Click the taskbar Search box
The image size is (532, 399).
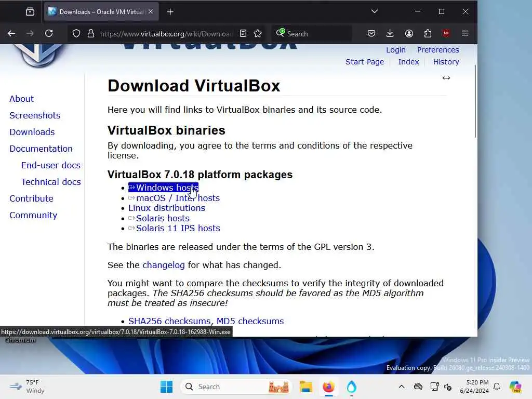click(x=236, y=387)
